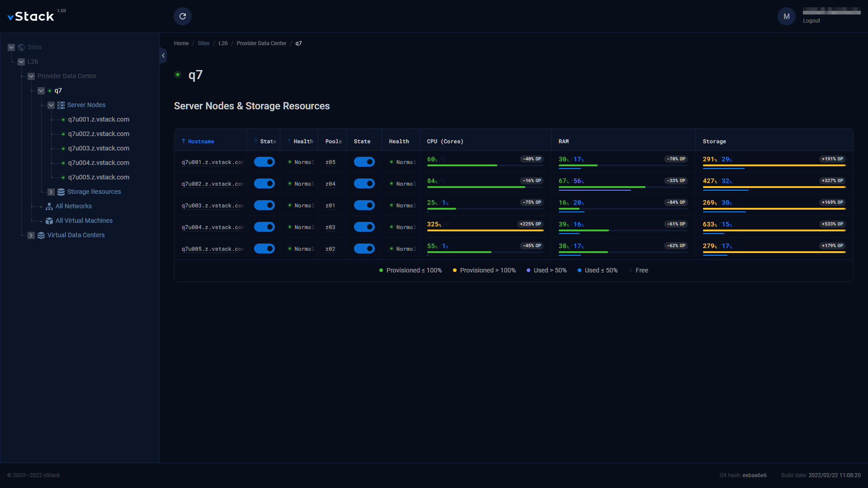Open pool z05 link
868x488 pixels.
(x=330, y=162)
